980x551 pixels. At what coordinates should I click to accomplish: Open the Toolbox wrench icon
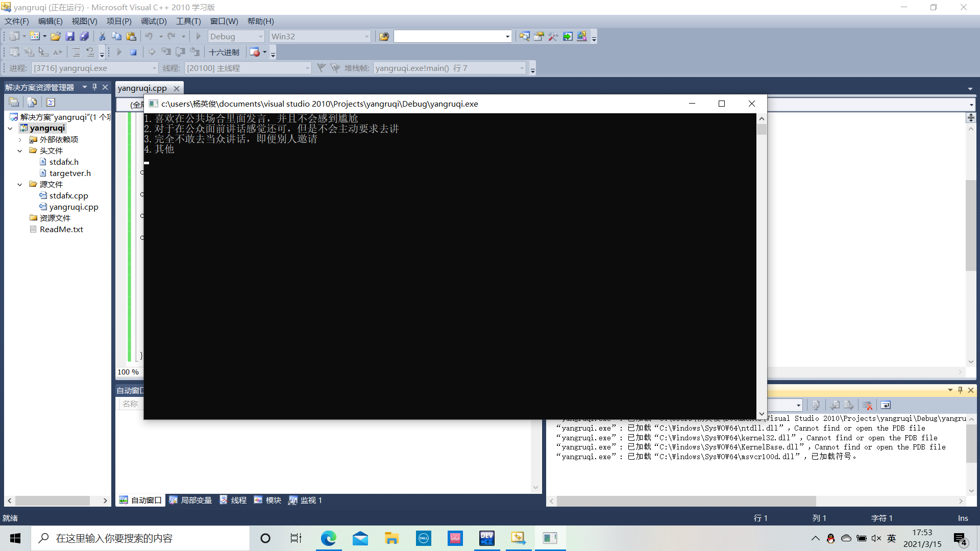tap(553, 36)
